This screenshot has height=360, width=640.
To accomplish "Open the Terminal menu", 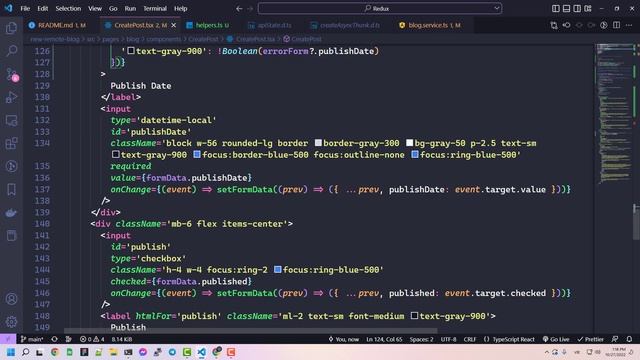I will coord(155,9).
